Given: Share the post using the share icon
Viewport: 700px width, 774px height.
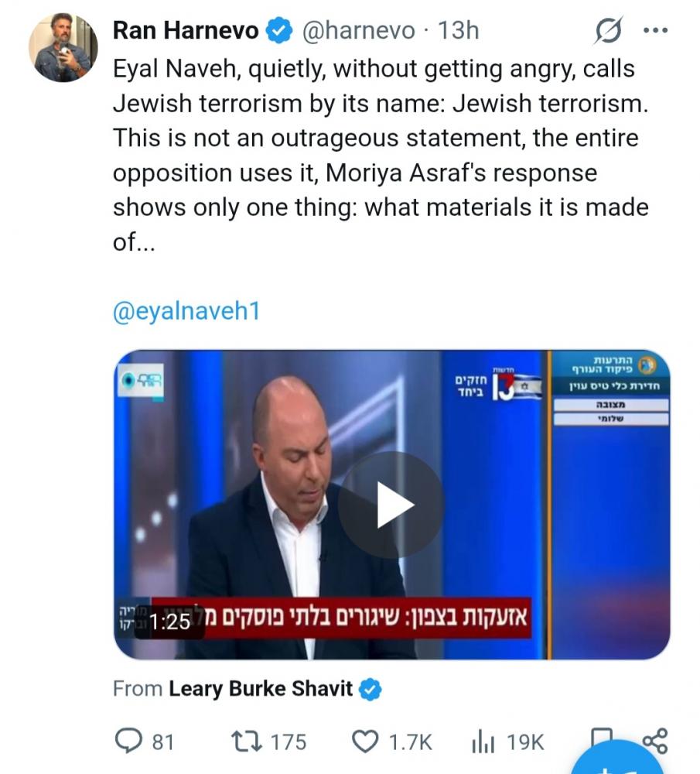Looking at the screenshot, I should (x=654, y=740).
